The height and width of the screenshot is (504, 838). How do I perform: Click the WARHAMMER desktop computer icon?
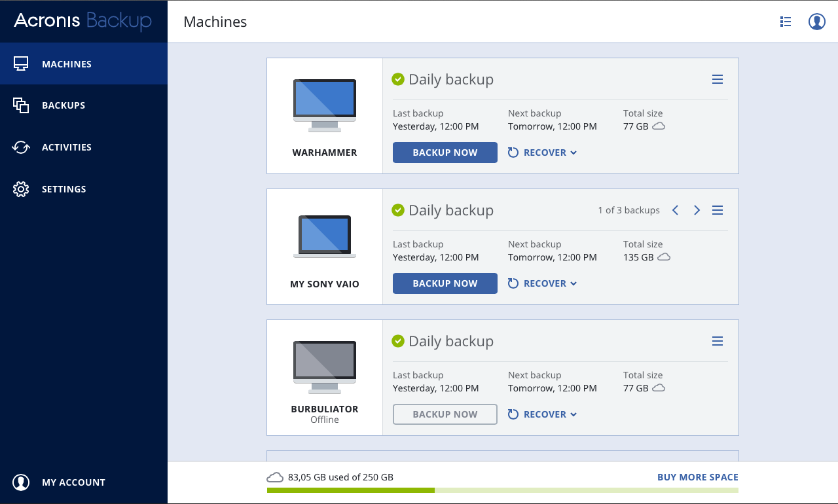(x=325, y=105)
